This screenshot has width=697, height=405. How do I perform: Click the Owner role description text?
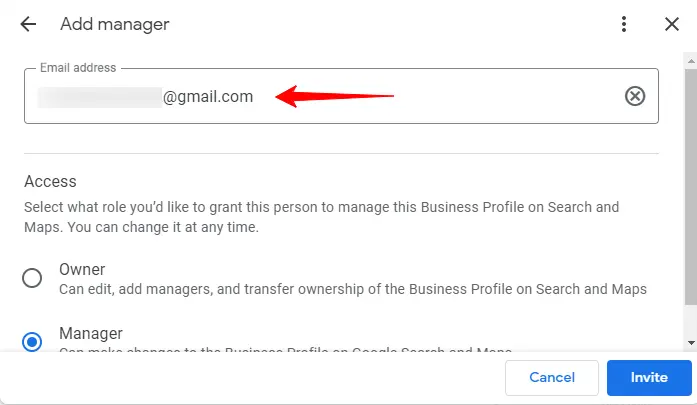tap(352, 289)
